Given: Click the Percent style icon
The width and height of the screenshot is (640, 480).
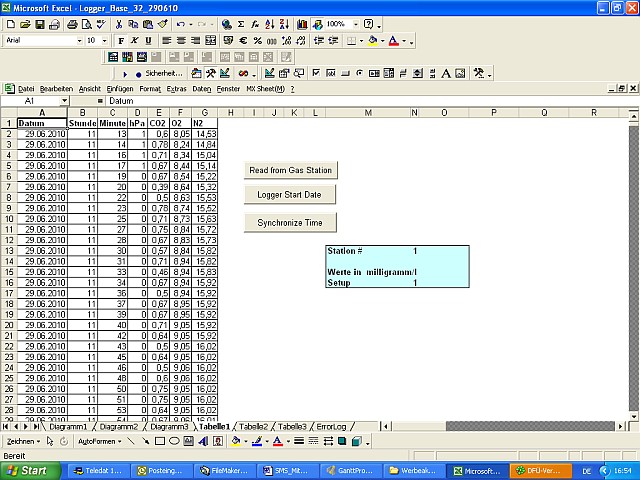Looking at the screenshot, I should (x=258, y=41).
